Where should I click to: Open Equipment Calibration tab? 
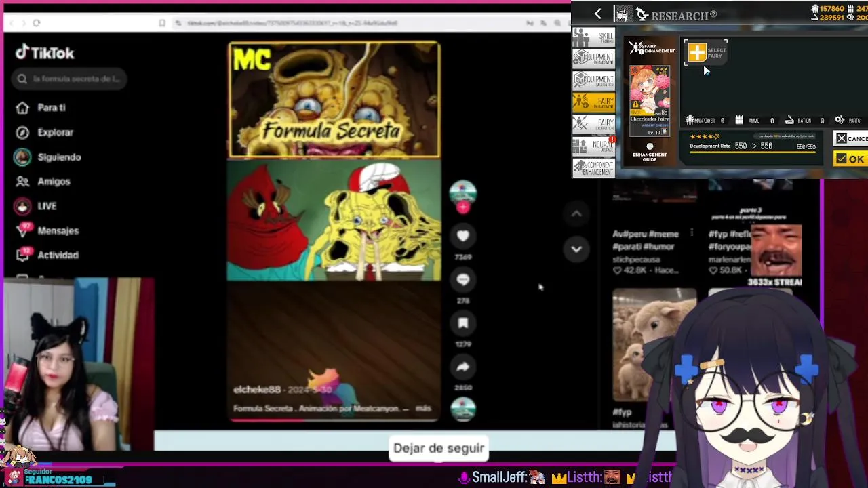(x=593, y=80)
